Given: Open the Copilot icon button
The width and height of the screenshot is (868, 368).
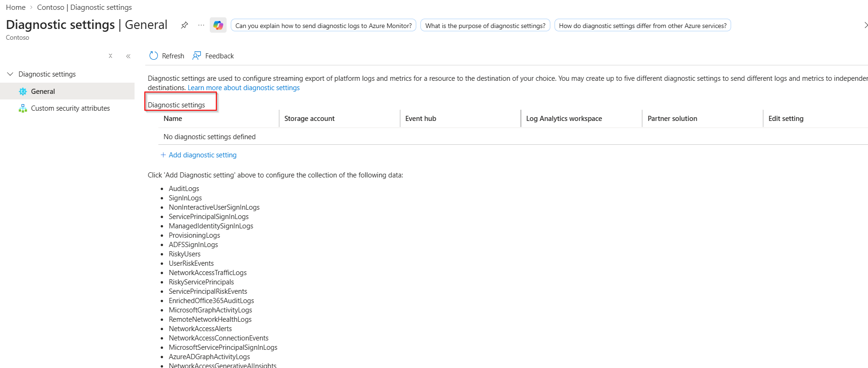Looking at the screenshot, I should tap(218, 25).
